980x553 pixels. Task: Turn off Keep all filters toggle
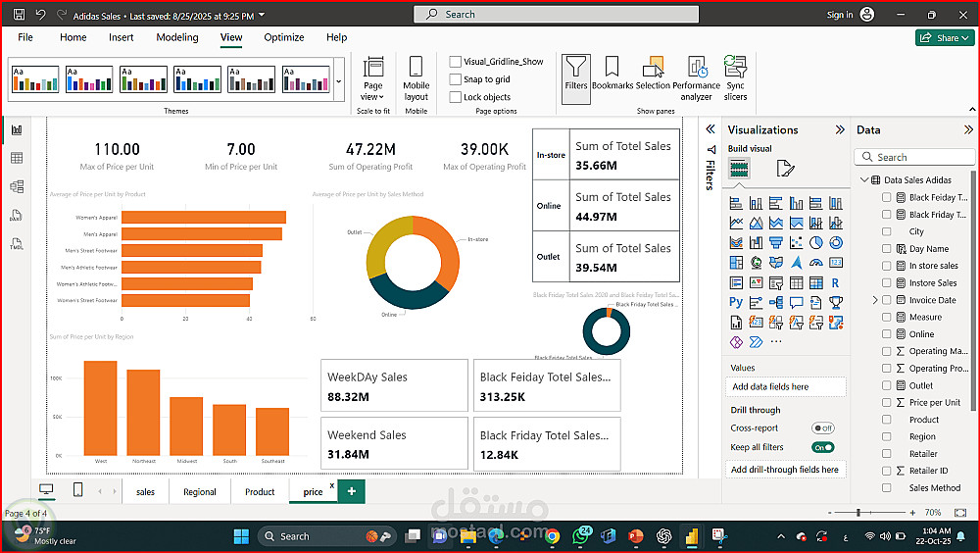[x=822, y=447]
